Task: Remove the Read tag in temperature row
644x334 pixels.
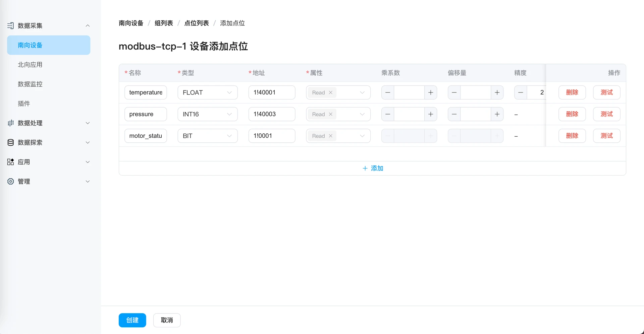Action: (330, 92)
